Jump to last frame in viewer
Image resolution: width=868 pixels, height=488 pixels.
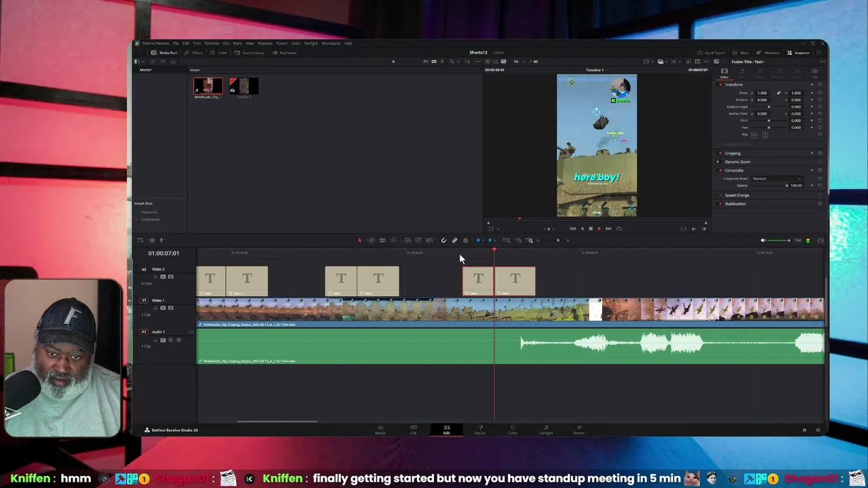[x=608, y=228]
